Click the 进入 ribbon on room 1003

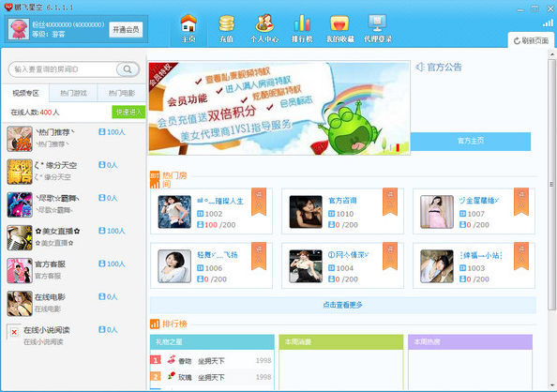(x=521, y=256)
